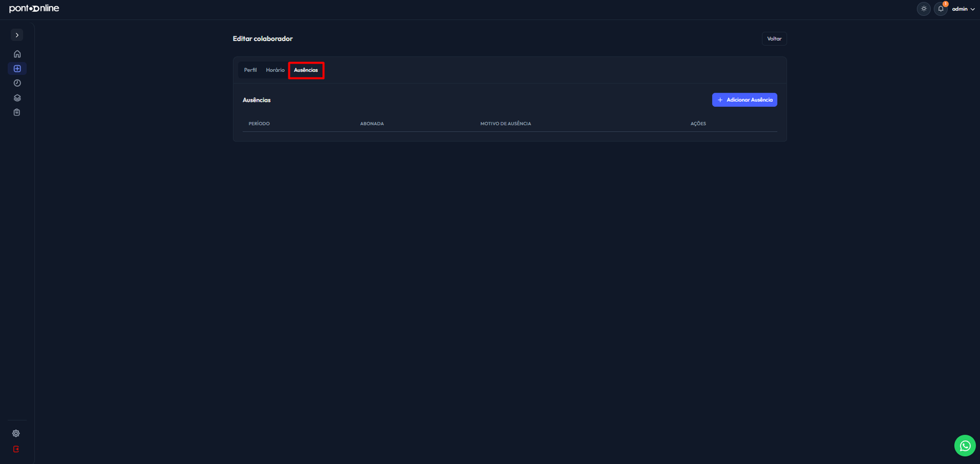
Task: Click the PontoOnline logo
Action: click(34, 9)
